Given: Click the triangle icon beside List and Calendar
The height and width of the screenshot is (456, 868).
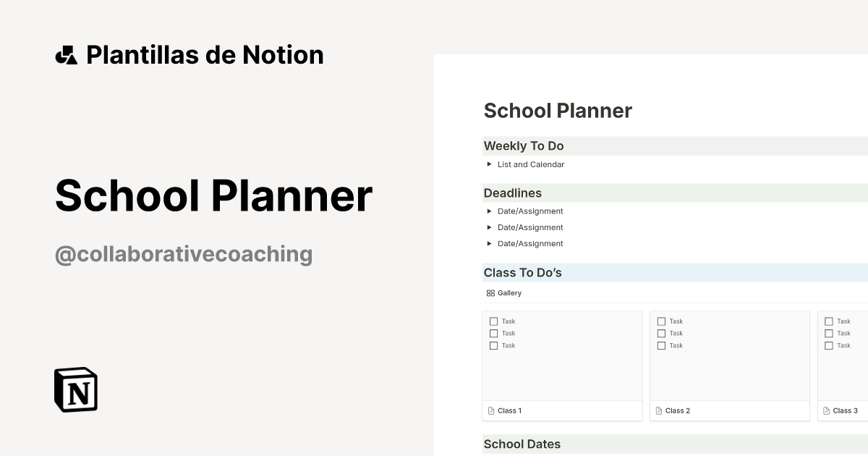Looking at the screenshot, I should [x=489, y=164].
